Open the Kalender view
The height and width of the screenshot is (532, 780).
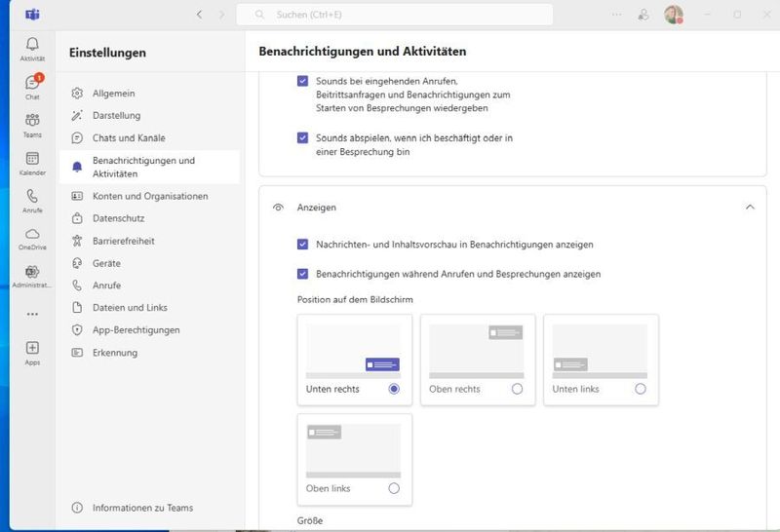[32, 160]
